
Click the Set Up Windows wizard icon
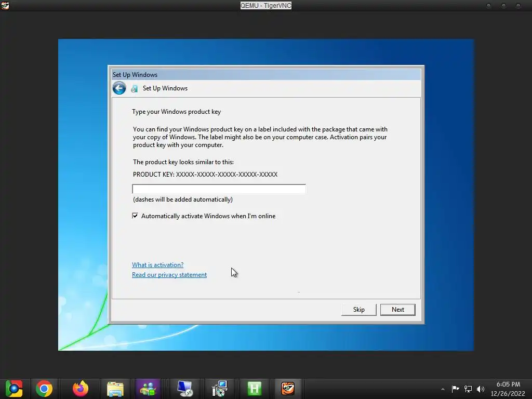135,88
